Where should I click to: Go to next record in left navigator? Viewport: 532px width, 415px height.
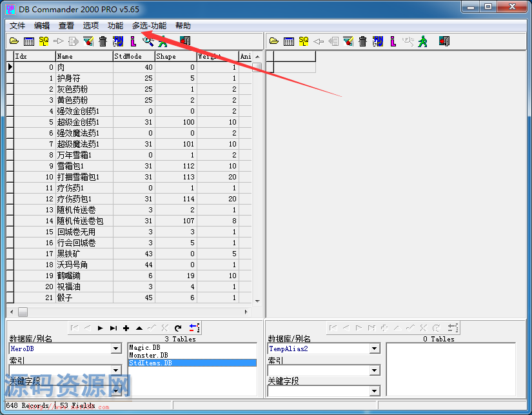[x=100, y=328]
